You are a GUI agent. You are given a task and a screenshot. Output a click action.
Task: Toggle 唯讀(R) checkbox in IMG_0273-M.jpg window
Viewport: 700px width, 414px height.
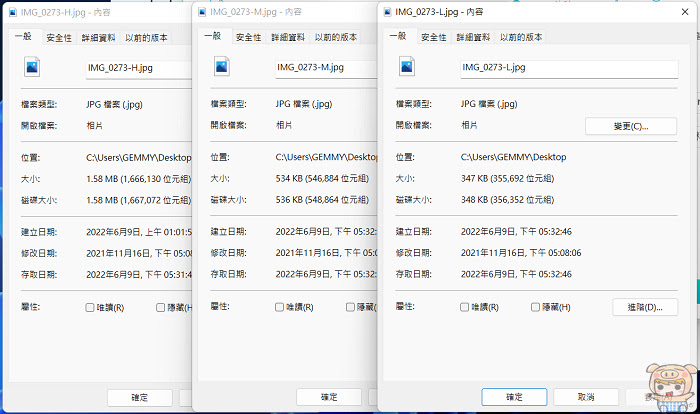click(x=279, y=307)
